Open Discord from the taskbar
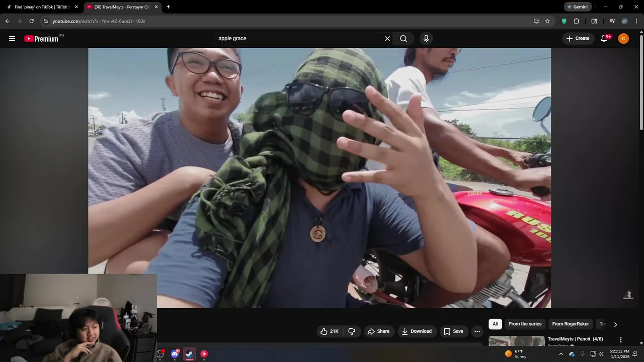Viewport: 644px width, 362px height. point(175,354)
